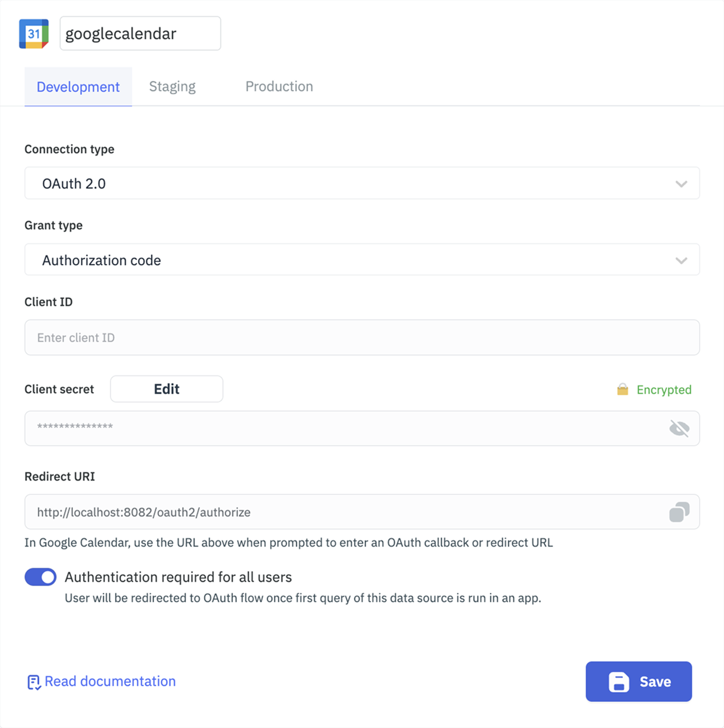Switch to the Staging tab
Screen dimensions: 724x728
click(x=172, y=87)
